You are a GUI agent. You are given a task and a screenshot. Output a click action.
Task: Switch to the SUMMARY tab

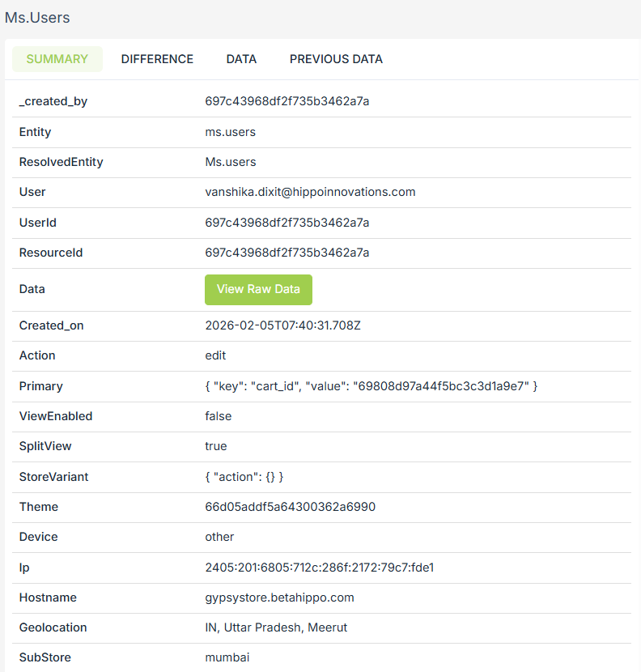[x=57, y=59]
